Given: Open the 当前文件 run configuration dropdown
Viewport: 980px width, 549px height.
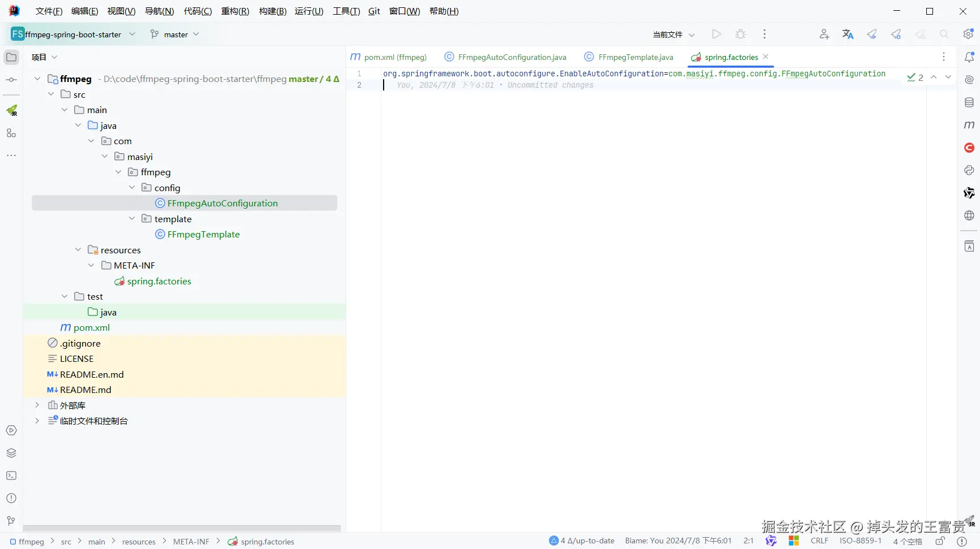Looking at the screenshot, I should click(673, 34).
